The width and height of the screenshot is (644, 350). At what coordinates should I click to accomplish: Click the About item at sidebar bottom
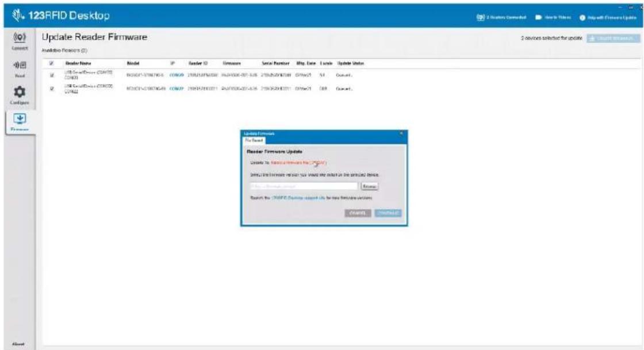pyautogui.click(x=18, y=344)
